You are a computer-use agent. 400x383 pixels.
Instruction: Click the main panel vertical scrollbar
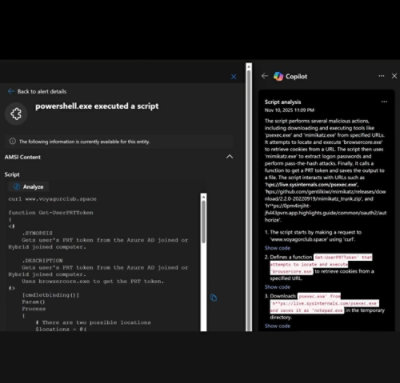(249, 197)
